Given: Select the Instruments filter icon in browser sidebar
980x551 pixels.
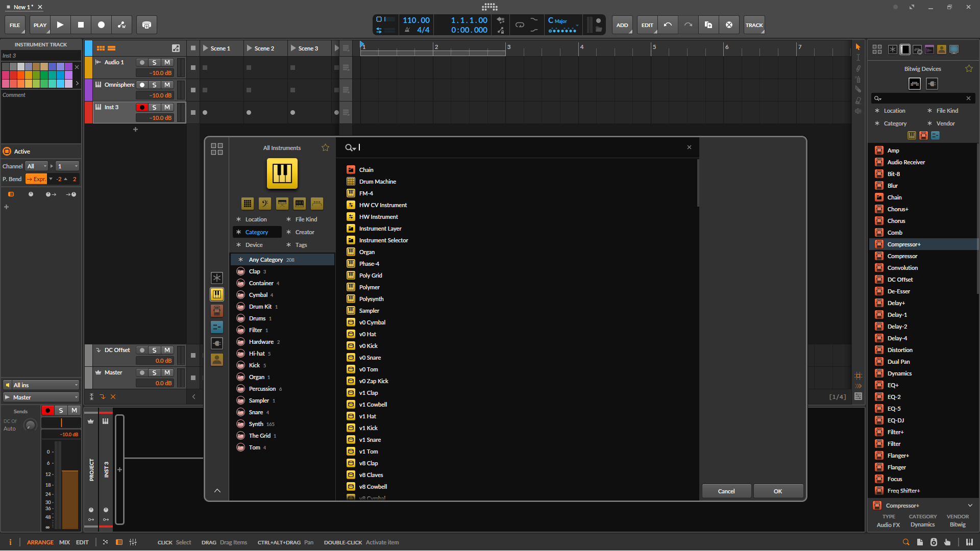Looking at the screenshot, I should tap(216, 294).
